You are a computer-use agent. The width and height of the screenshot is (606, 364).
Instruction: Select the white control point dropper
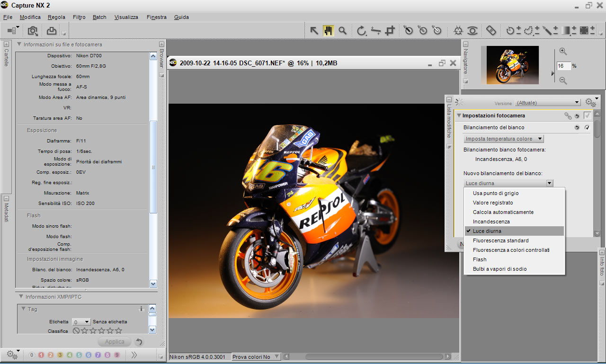coord(437,31)
